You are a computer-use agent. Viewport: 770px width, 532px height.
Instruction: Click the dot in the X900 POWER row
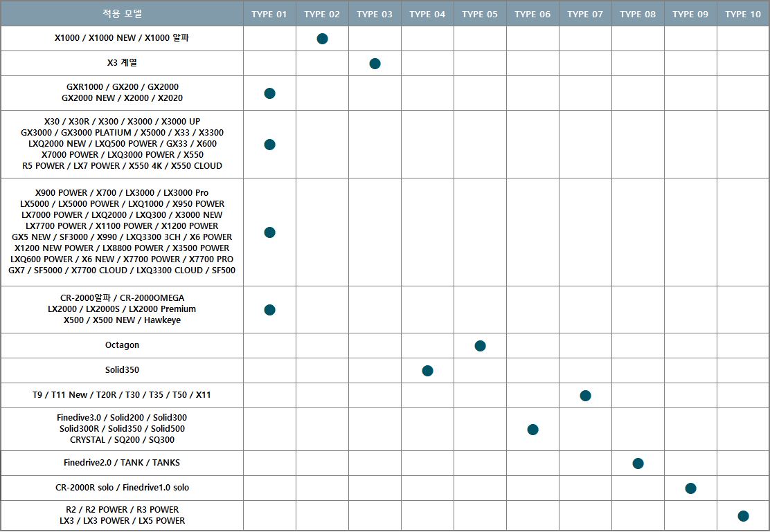(x=269, y=232)
